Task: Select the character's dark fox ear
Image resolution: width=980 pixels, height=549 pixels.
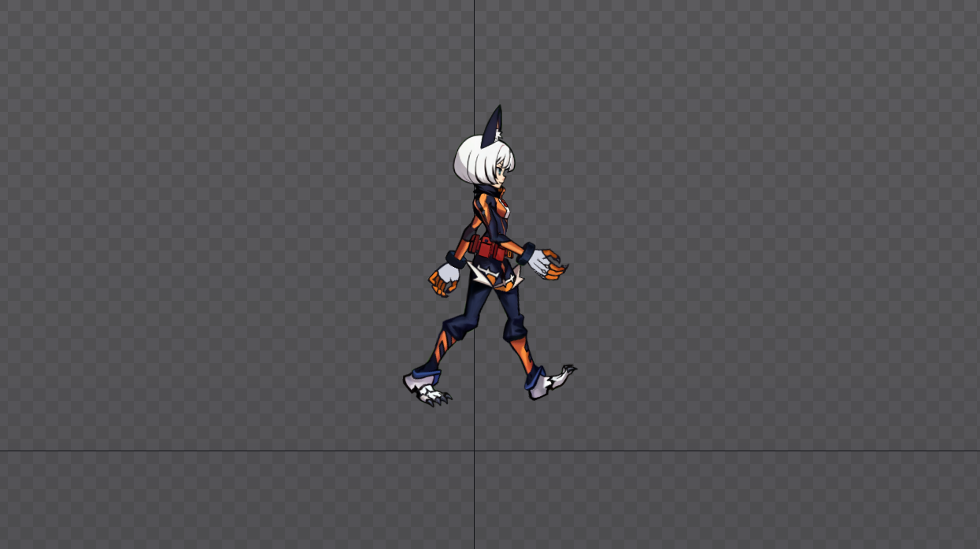Action: [494, 126]
